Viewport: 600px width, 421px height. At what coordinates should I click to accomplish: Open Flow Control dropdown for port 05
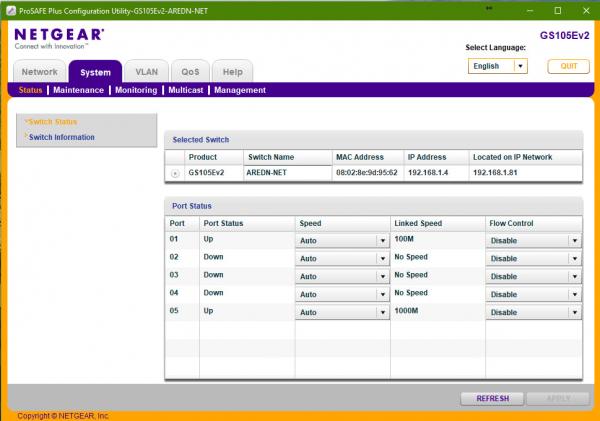coord(534,313)
